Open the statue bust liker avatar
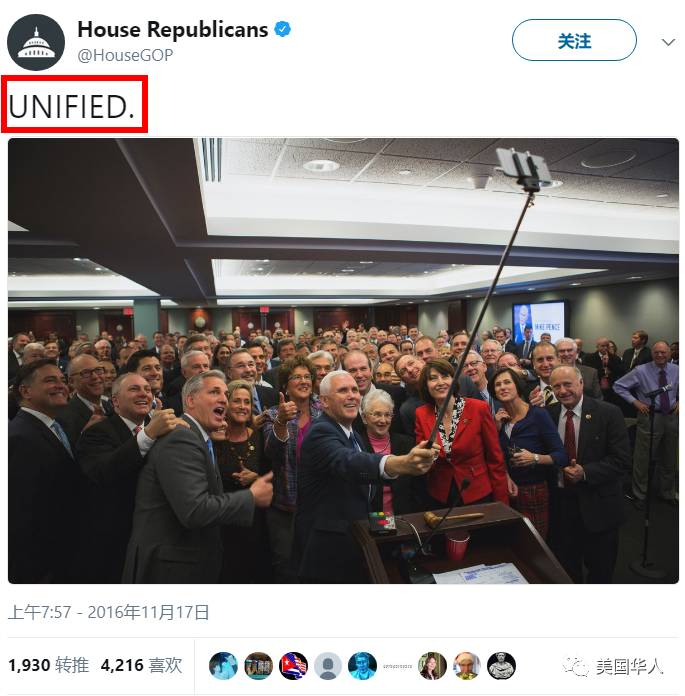This screenshot has height=696, width=685. [x=502, y=665]
